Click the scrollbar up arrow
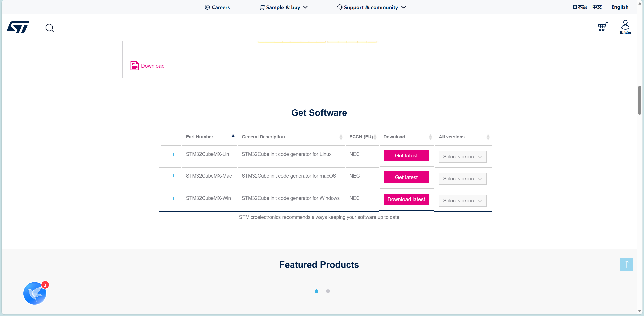 pyautogui.click(x=640, y=3)
